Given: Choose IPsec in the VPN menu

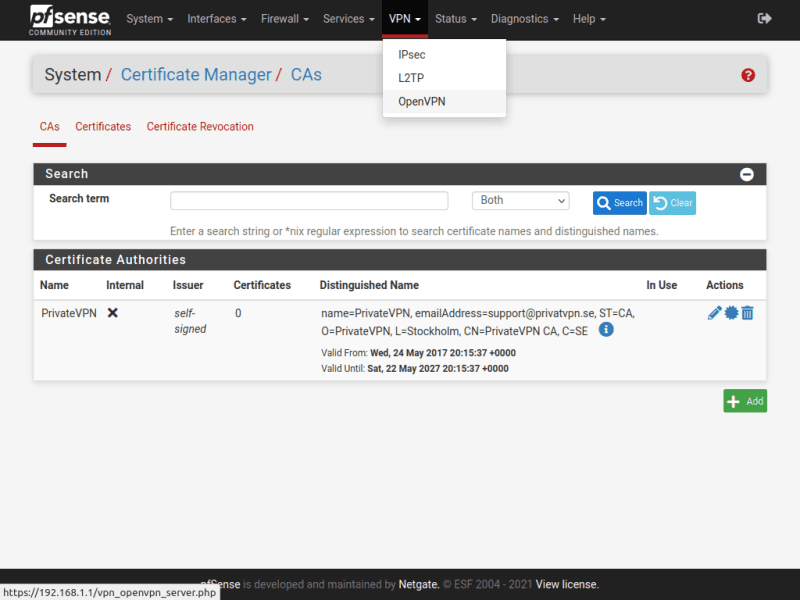Looking at the screenshot, I should (x=412, y=55).
